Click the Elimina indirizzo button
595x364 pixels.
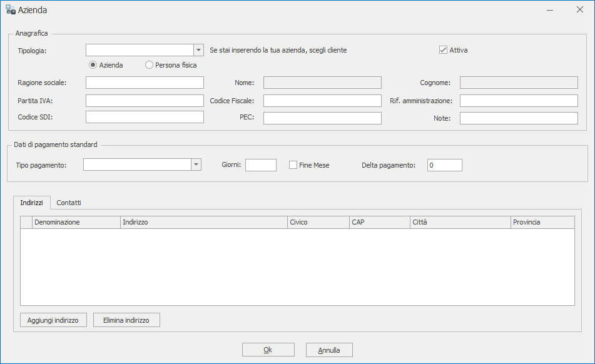point(126,320)
